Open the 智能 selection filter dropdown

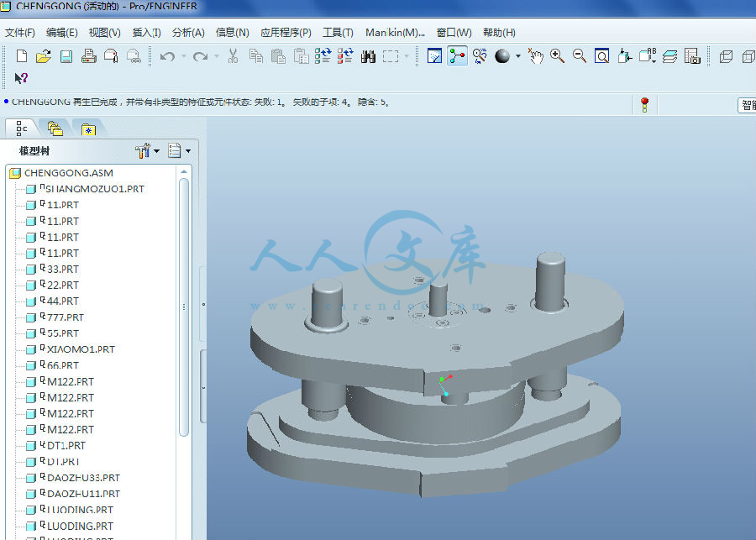coord(747,105)
